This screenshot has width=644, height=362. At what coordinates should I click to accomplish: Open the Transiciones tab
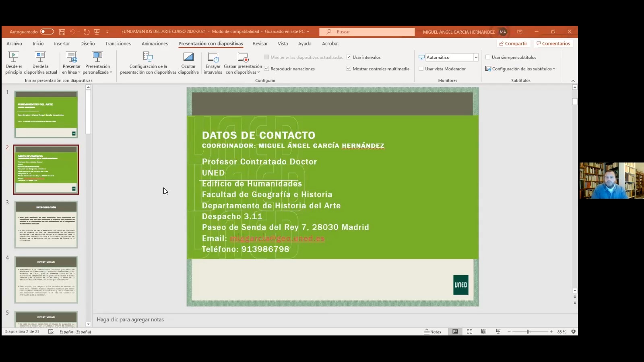pyautogui.click(x=118, y=43)
